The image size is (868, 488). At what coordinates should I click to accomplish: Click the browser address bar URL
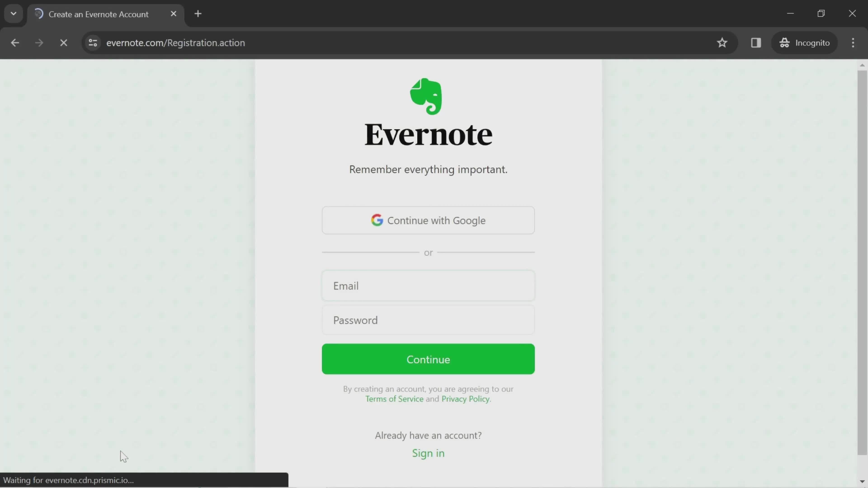coord(175,42)
